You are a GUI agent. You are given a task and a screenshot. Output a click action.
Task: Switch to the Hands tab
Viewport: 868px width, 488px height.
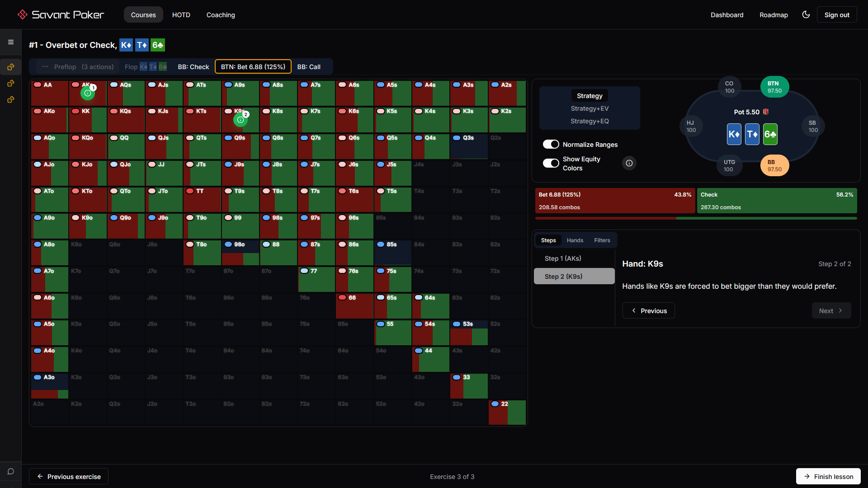pos(575,240)
